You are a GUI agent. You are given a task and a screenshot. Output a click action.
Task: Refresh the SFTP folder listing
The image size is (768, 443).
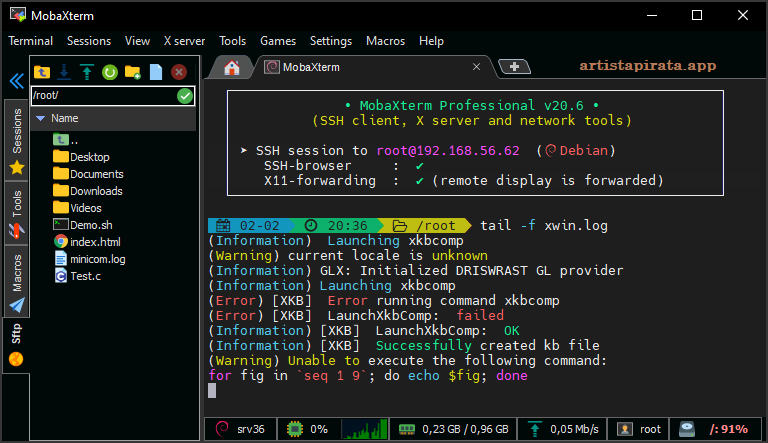point(110,72)
